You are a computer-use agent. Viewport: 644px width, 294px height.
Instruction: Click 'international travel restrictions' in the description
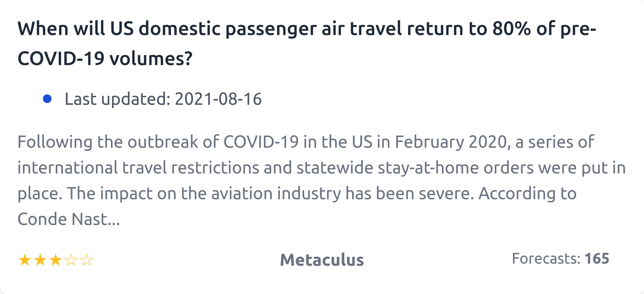[x=138, y=168]
